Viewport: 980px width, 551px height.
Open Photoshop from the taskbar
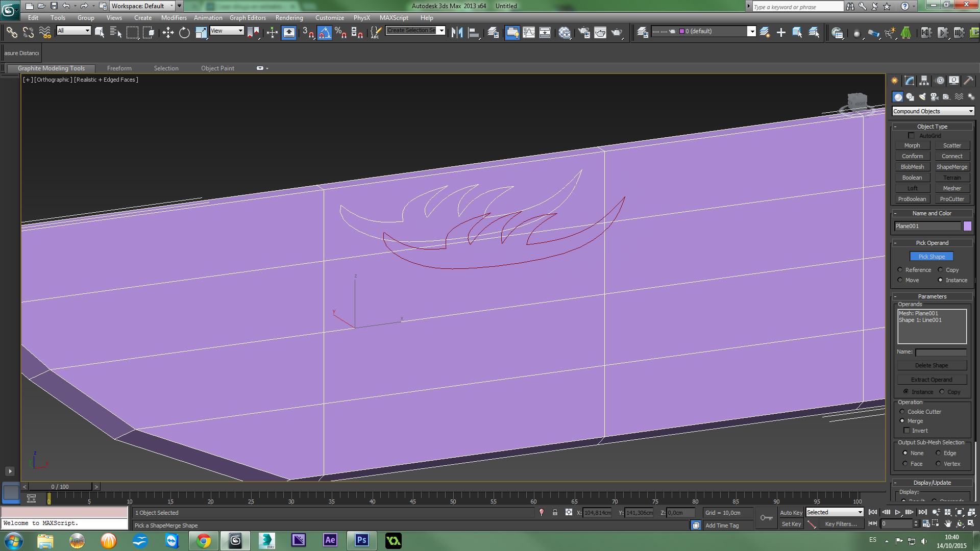pyautogui.click(x=361, y=540)
